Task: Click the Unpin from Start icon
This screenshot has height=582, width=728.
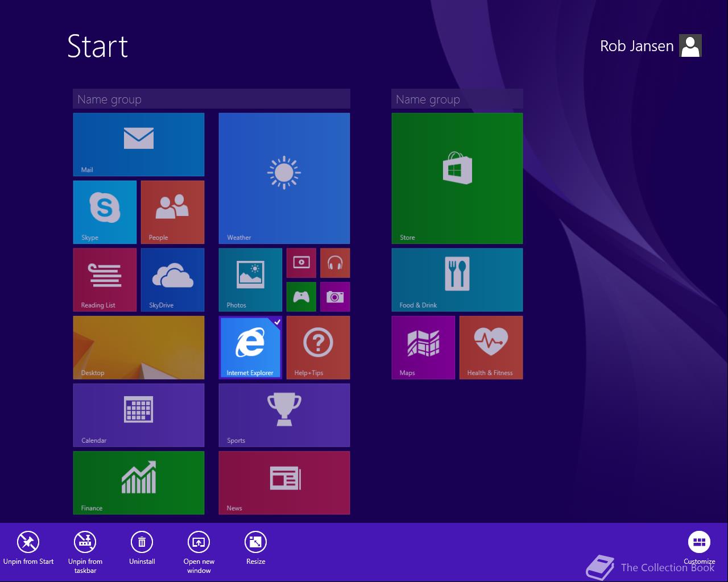Action: [28, 542]
